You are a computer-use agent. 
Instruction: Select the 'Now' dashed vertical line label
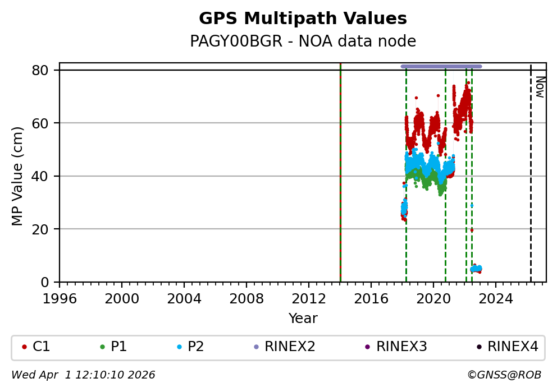[x=539, y=87]
